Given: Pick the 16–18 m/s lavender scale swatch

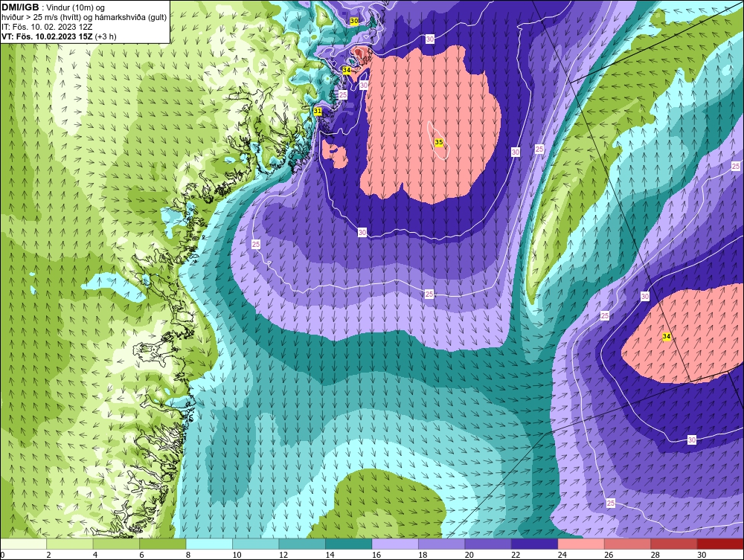Looking at the screenshot, I should tap(395, 544).
